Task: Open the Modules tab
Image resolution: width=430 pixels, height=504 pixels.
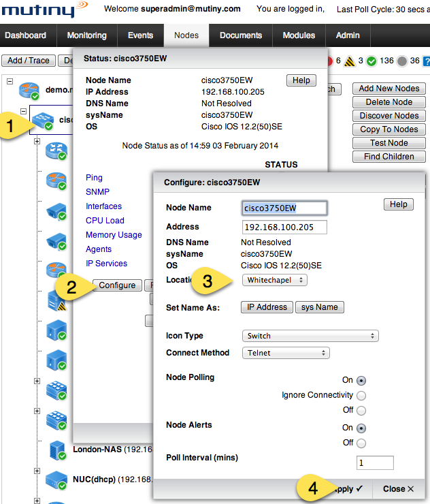Action: (x=299, y=35)
